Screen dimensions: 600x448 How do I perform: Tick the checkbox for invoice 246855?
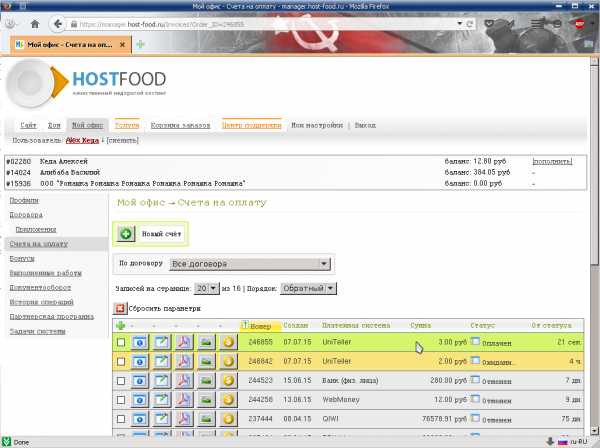click(x=121, y=343)
